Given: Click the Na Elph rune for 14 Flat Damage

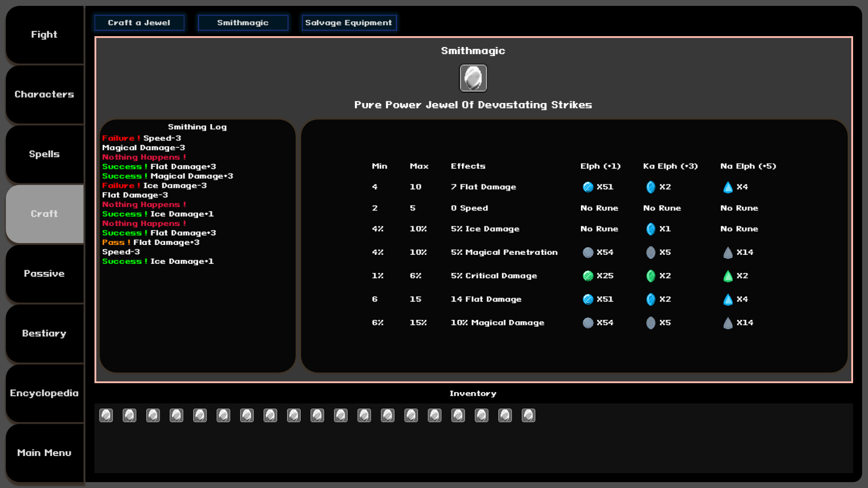Looking at the screenshot, I should [727, 299].
